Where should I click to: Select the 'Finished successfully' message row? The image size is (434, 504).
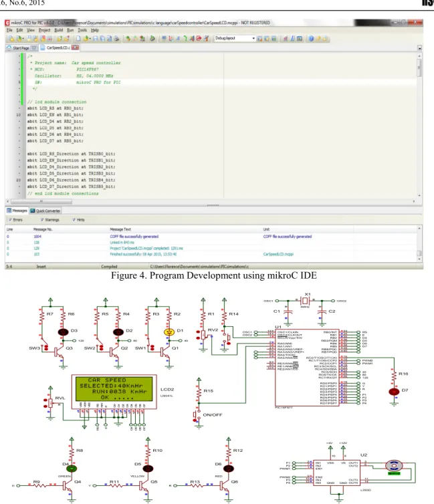pyautogui.click(x=143, y=254)
